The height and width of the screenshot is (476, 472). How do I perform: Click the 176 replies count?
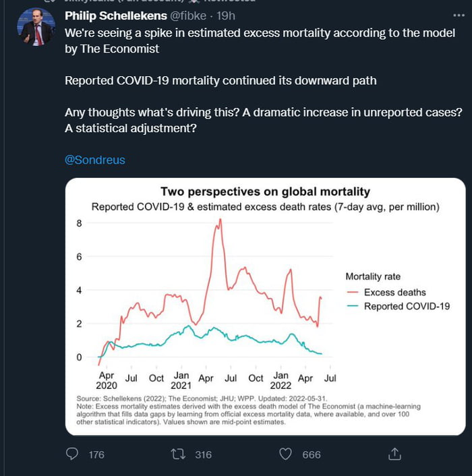[96, 454]
